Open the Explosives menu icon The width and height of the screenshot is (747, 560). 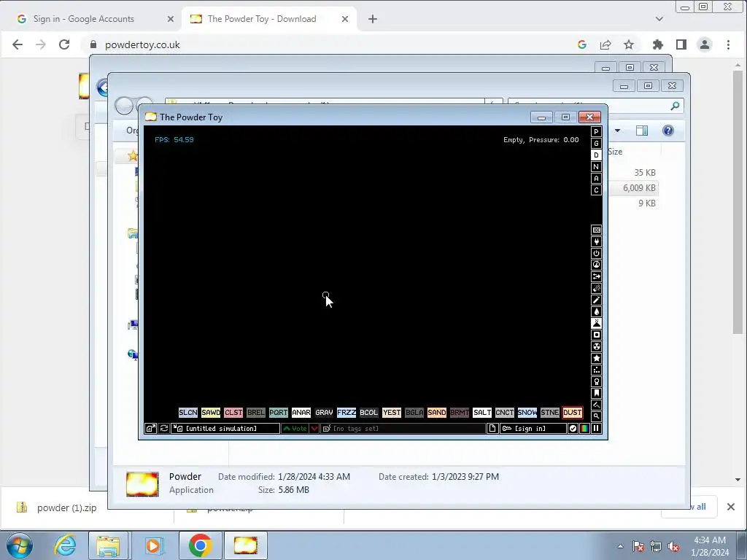596,288
